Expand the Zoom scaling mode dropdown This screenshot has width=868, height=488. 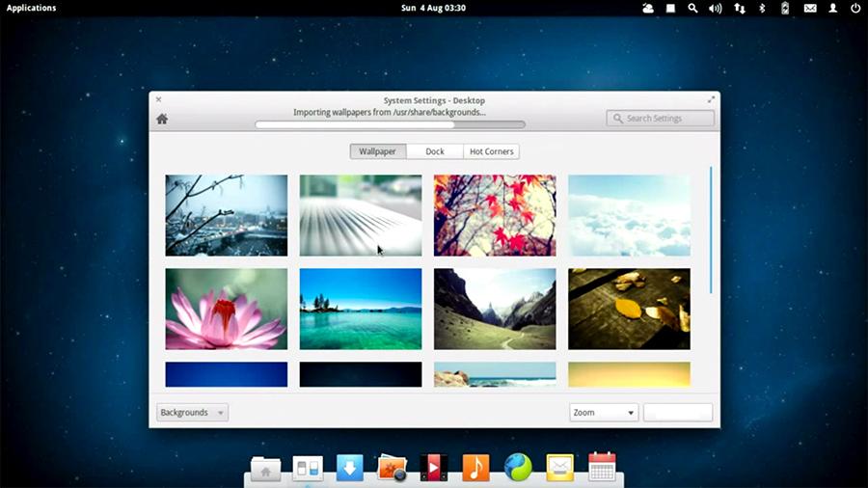click(x=604, y=413)
